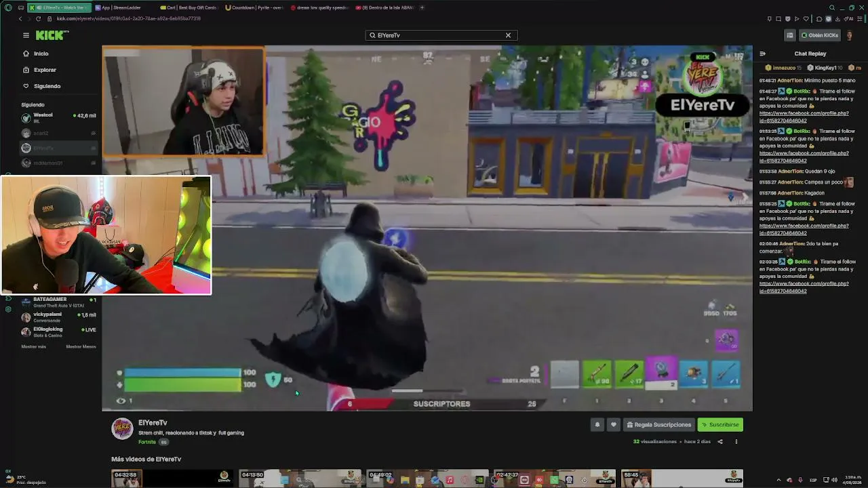Open the three-dot video options menu
Image resolution: width=868 pixels, height=488 pixels.
(x=736, y=442)
